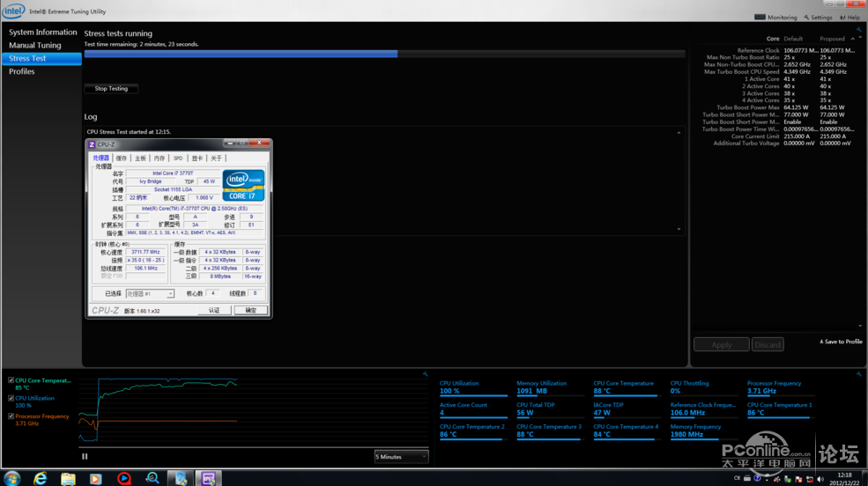
Task: Toggle the CPU Core Temperature graph checkbox
Action: (x=11, y=380)
